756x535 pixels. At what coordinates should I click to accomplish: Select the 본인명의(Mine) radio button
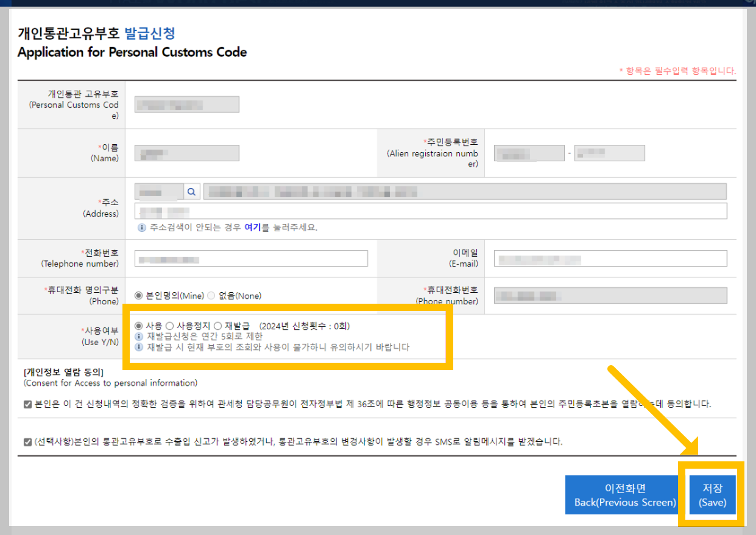[138, 296]
